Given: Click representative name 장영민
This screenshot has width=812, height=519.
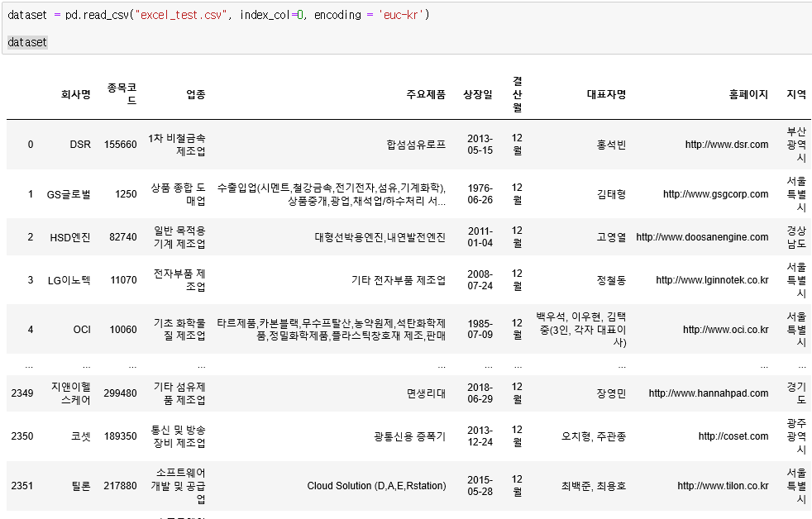Looking at the screenshot, I should [x=612, y=393].
